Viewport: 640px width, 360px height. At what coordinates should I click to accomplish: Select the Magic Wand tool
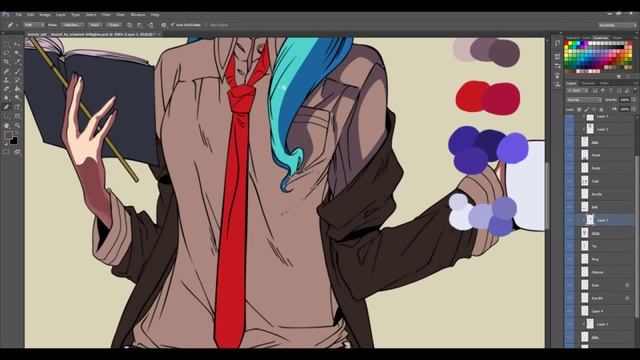click(x=17, y=53)
